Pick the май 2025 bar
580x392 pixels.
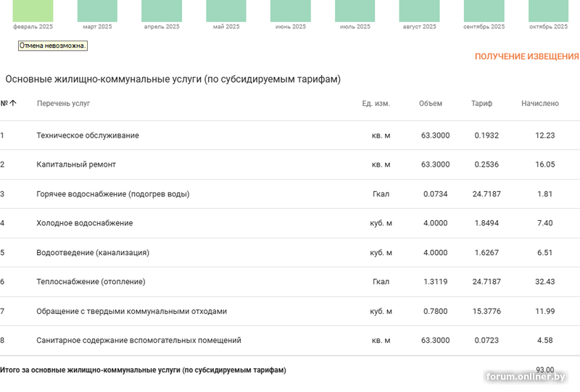tap(226, 11)
